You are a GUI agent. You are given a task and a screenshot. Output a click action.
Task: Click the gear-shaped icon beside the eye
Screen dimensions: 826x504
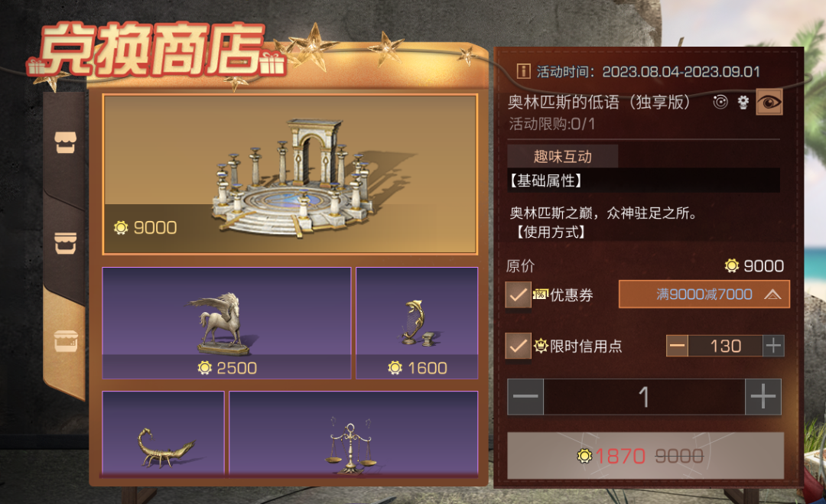pos(743,102)
